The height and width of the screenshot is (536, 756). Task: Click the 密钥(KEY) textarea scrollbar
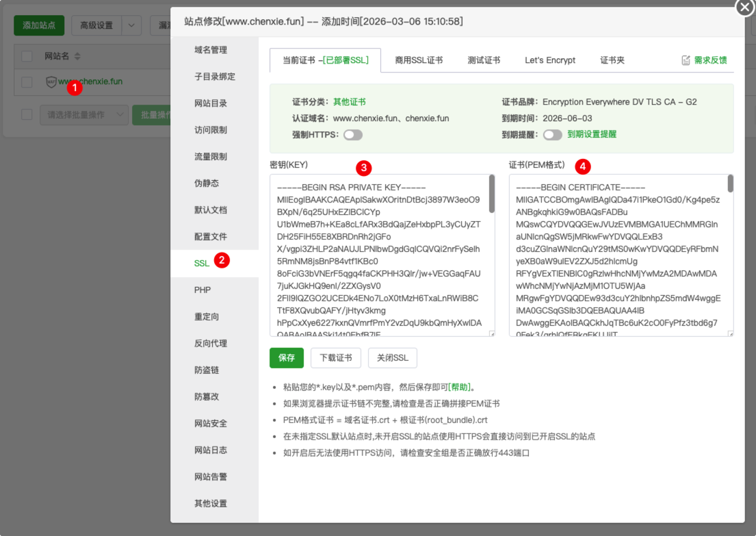coord(491,194)
